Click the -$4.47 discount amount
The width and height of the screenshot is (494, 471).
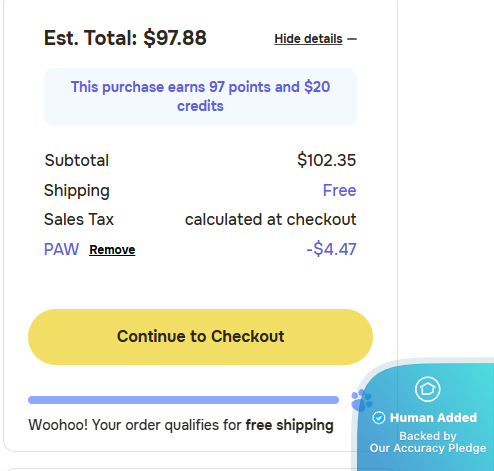click(x=331, y=249)
